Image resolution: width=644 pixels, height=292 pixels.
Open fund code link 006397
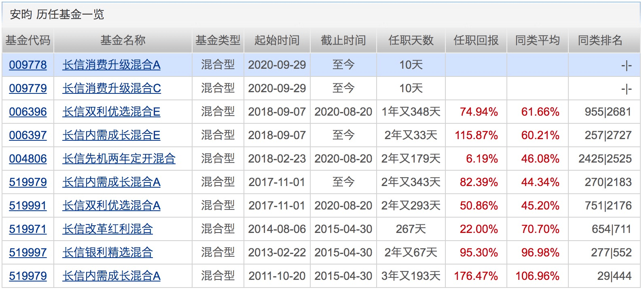point(28,135)
